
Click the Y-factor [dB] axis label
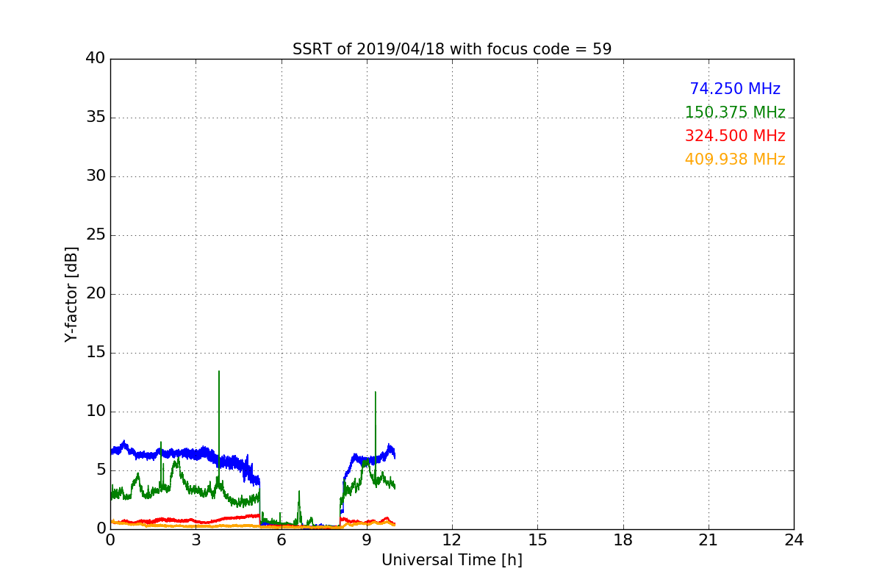71,294
